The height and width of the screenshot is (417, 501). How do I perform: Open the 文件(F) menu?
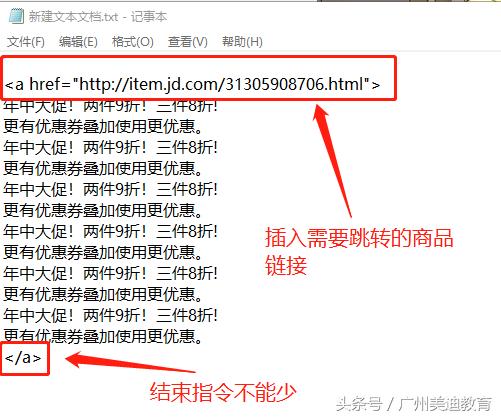pos(26,42)
